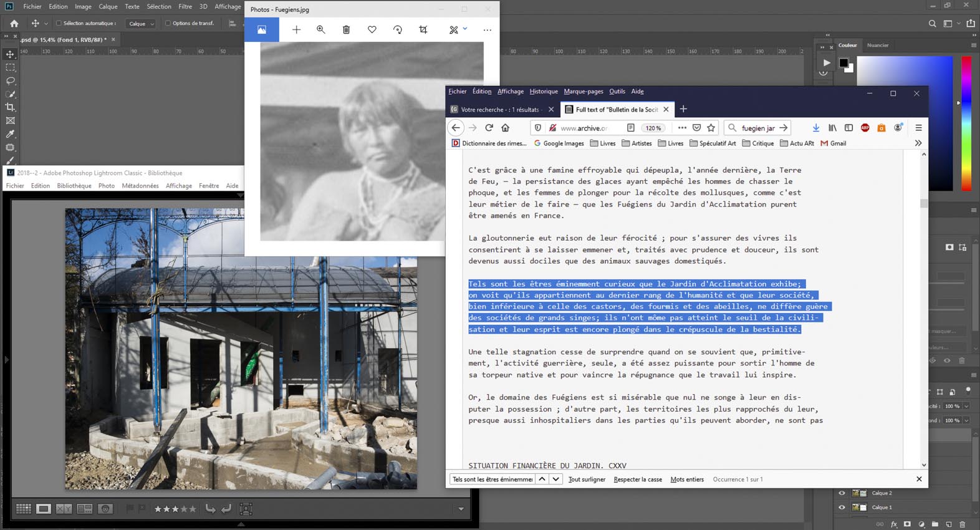The image size is (980, 530).
Task: Toggle the flag as rejected icon in Lightroom
Action: tap(142, 509)
